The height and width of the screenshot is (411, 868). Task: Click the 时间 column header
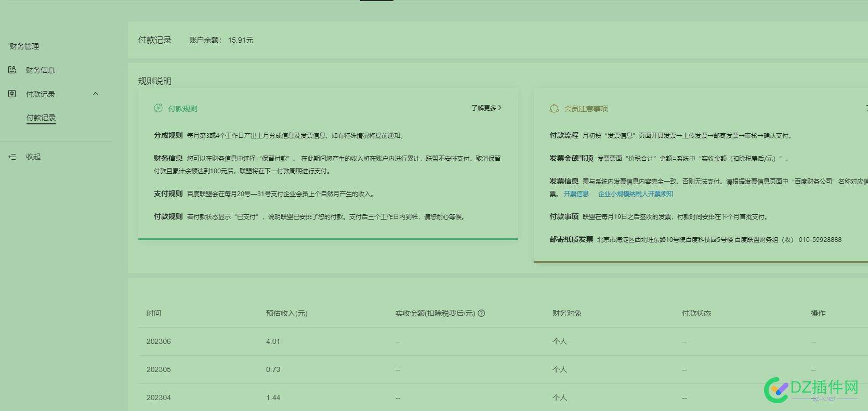(154, 313)
